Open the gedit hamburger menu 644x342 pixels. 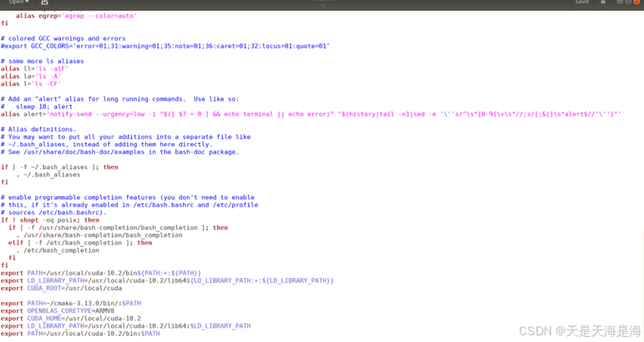[603, 2]
